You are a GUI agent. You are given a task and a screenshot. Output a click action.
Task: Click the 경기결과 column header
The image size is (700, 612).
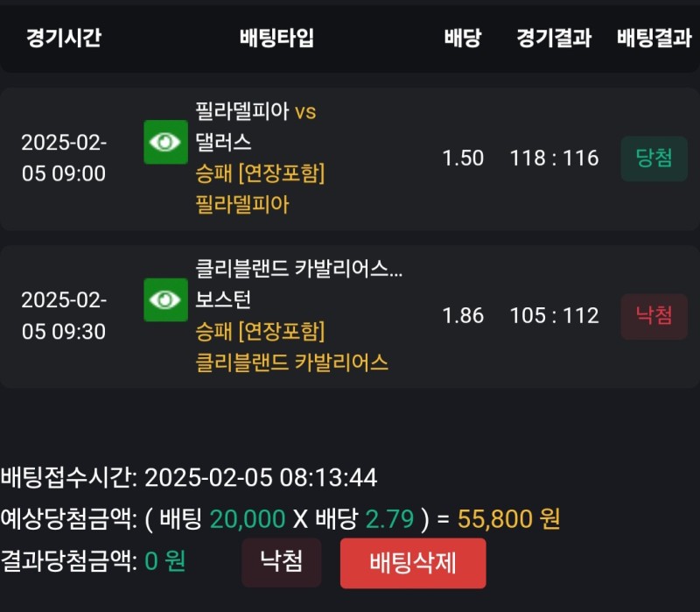[554, 38]
